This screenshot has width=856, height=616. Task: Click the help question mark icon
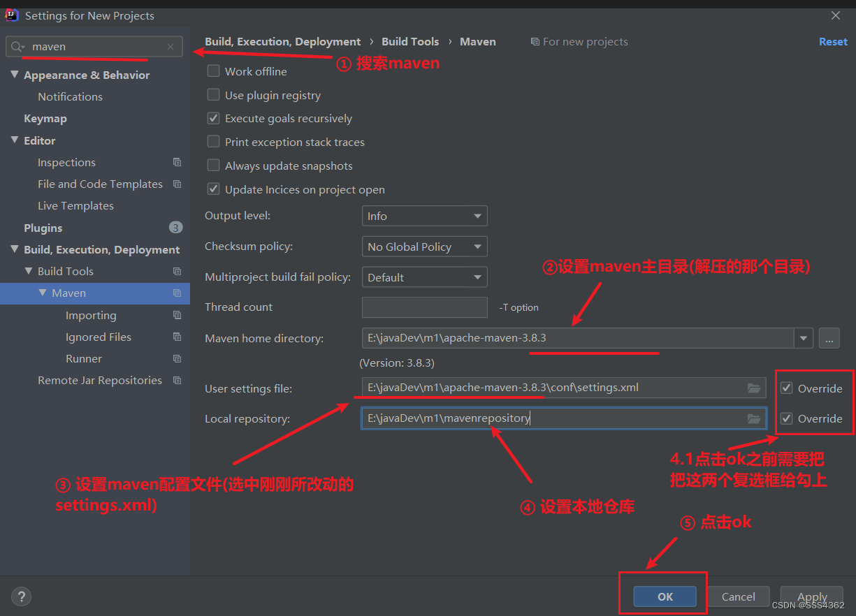point(21,596)
